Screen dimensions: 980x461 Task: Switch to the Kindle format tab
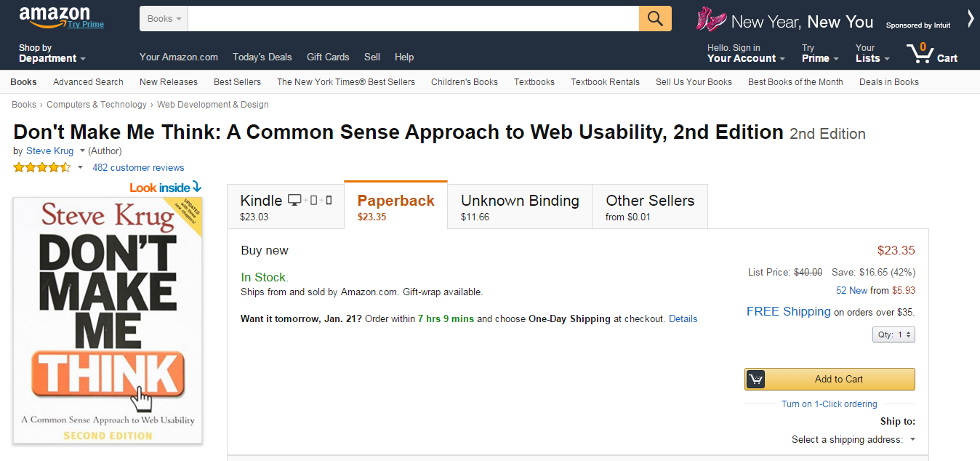tap(285, 207)
